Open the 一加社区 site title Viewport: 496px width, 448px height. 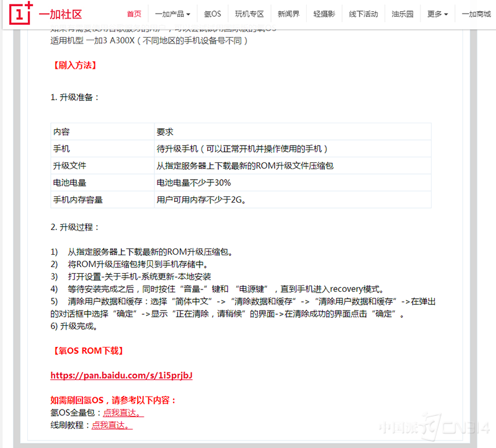coord(60,14)
